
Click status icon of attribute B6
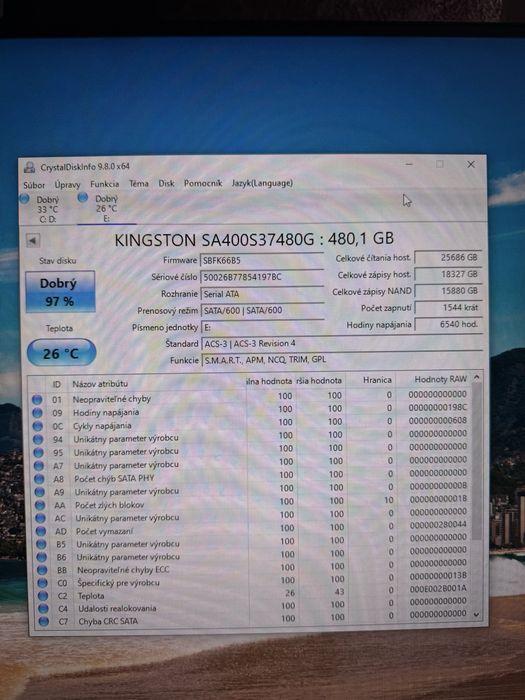pos(42,557)
